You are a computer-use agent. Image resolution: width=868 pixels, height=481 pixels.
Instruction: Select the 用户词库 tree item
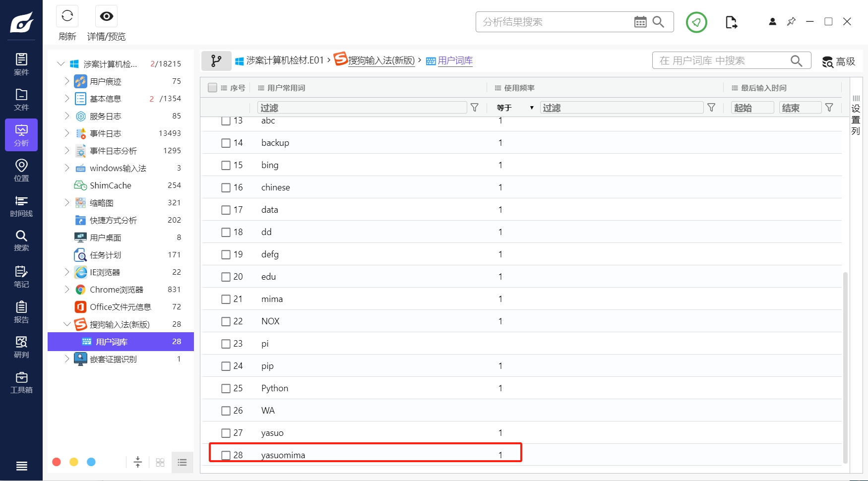pyautogui.click(x=121, y=341)
